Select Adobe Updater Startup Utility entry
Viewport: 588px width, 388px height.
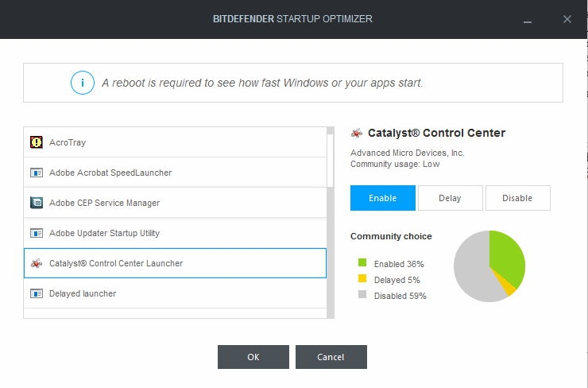click(175, 233)
